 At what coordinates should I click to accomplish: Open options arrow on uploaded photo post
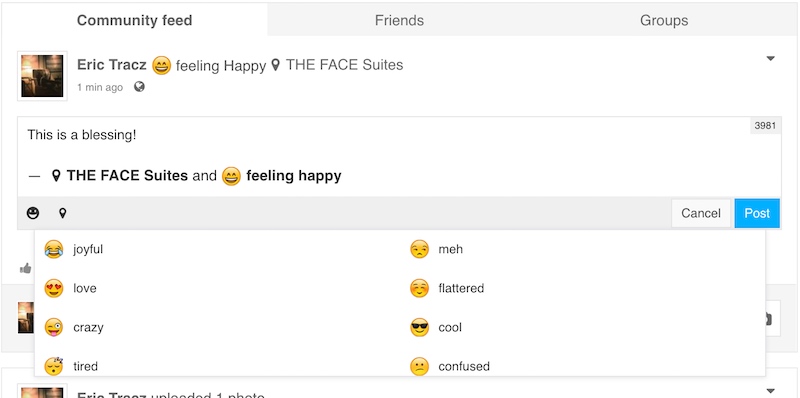(770, 391)
